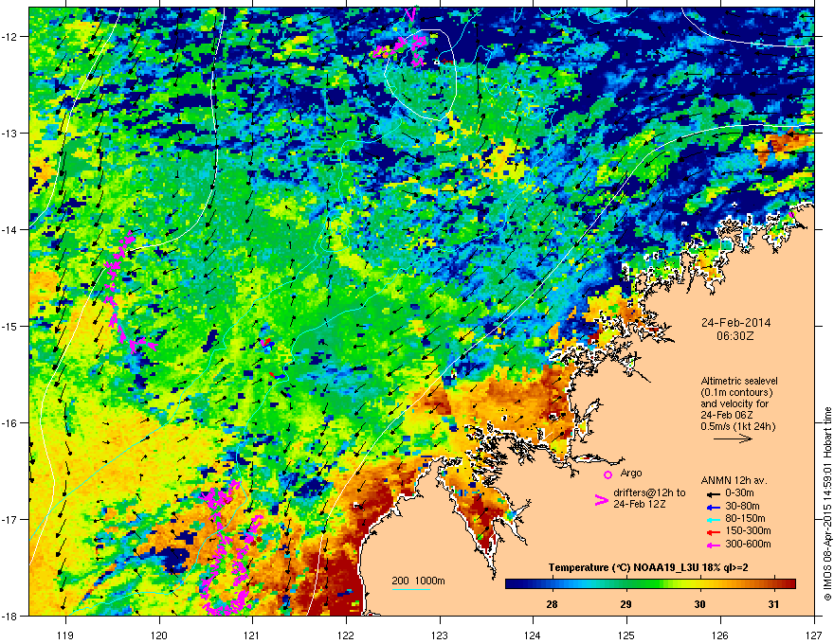Click the latitude axis label '-17'
This screenshot has height=644, width=834.
pos(9,519)
